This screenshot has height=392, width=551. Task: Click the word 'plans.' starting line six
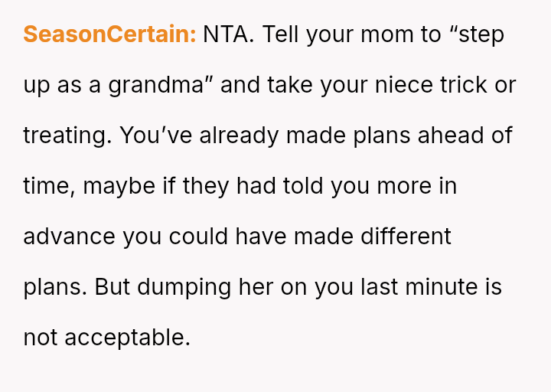(55, 287)
